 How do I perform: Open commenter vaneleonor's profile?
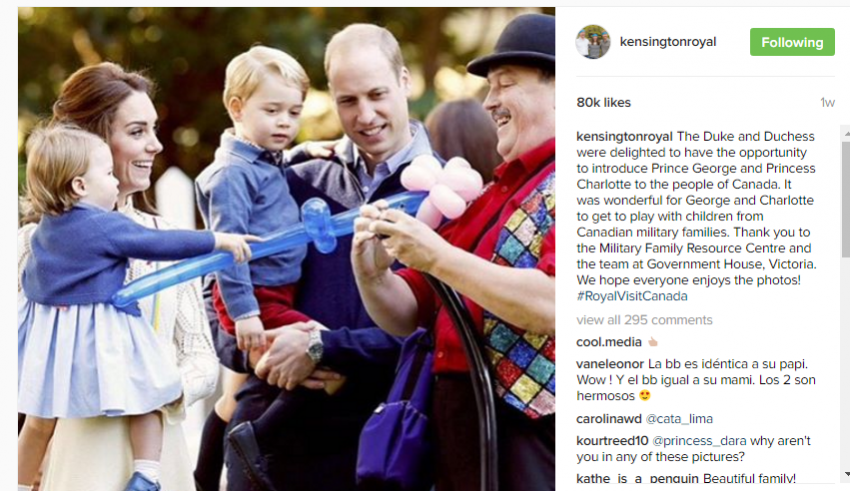point(610,364)
